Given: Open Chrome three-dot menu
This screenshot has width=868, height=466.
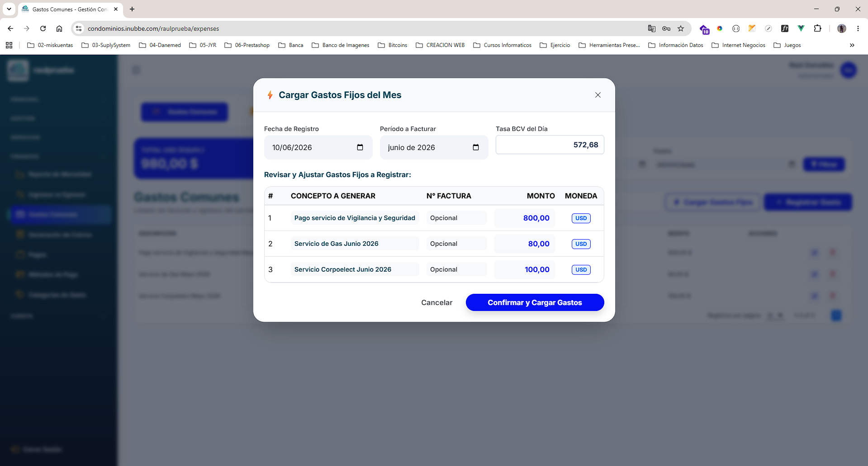Looking at the screenshot, I should click(858, 28).
